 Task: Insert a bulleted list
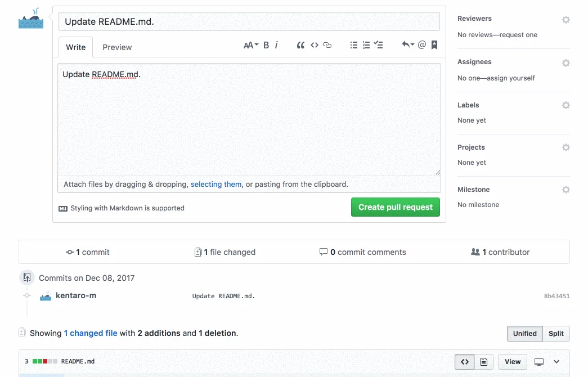point(353,46)
